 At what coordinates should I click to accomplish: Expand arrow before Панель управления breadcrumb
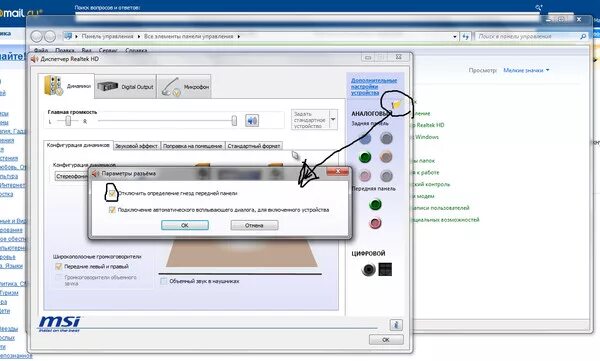pyautogui.click(x=77, y=36)
